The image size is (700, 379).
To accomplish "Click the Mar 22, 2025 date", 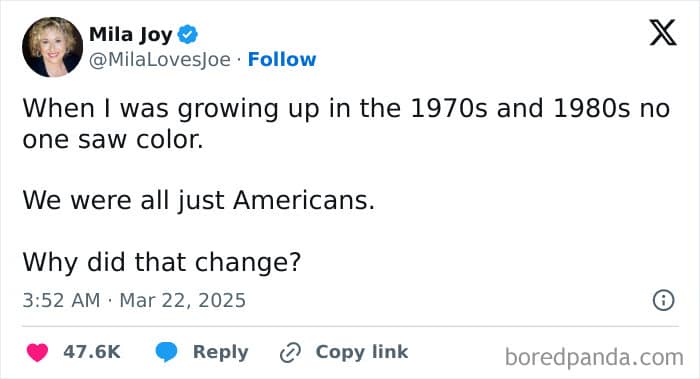I will tap(183, 300).
